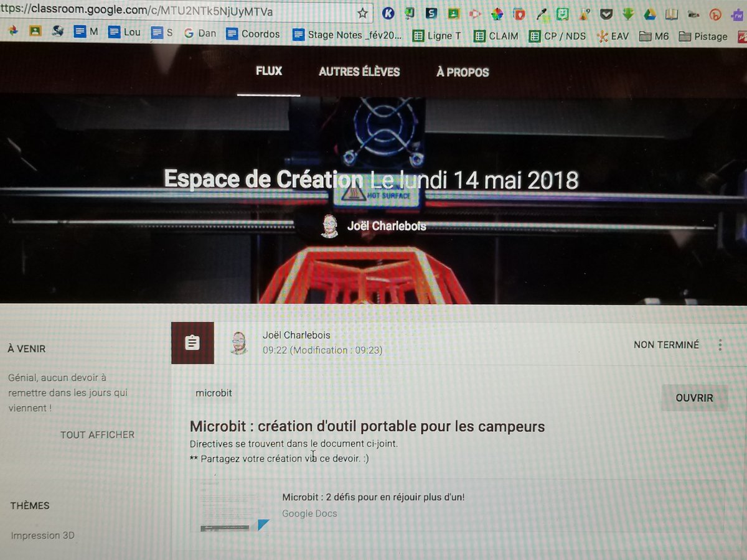Viewport: 747px width, 560px height.
Task: Open the Dan Google bookmark
Action: (200, 34)
